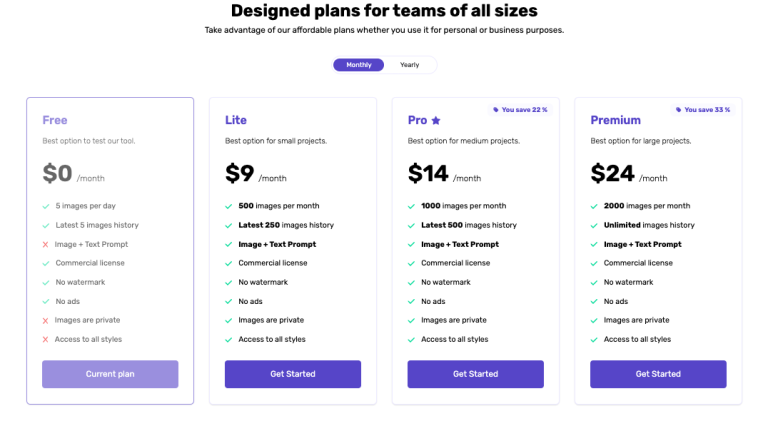Image resolution: width=768 pixels, height=441 pixels.
Task: Click the red X beside Free Access to all styles
Action: pyautogui.click(x=46, y=339)
